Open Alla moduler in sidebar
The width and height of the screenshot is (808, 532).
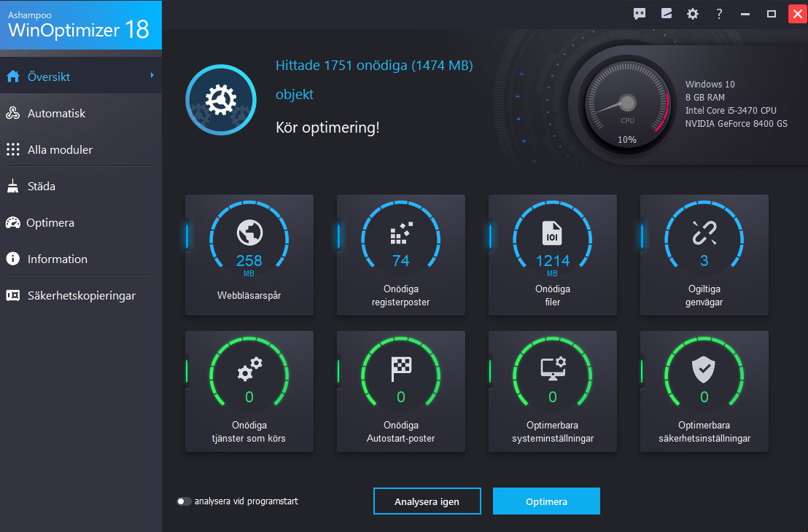click(x=81, y=149)
